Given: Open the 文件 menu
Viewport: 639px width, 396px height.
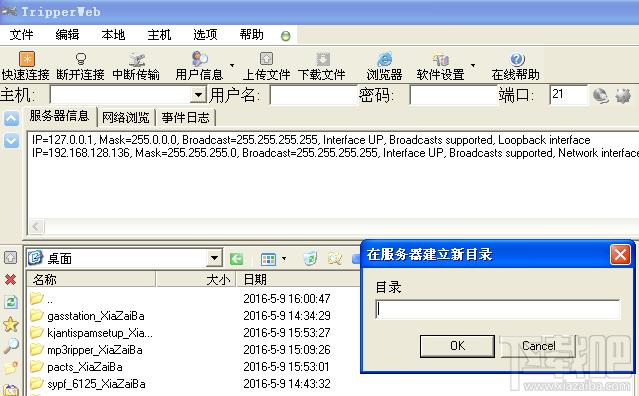Looking at the screenshot, I should 21,35.
